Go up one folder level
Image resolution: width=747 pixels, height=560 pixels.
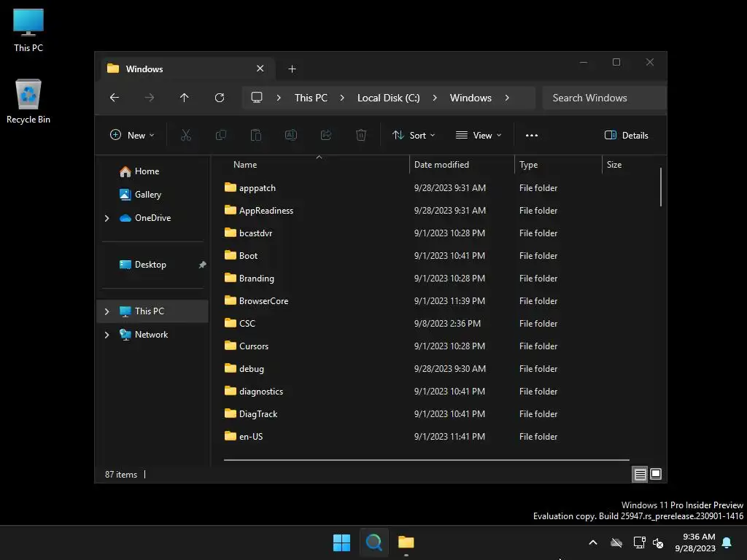tap(185, 98)
